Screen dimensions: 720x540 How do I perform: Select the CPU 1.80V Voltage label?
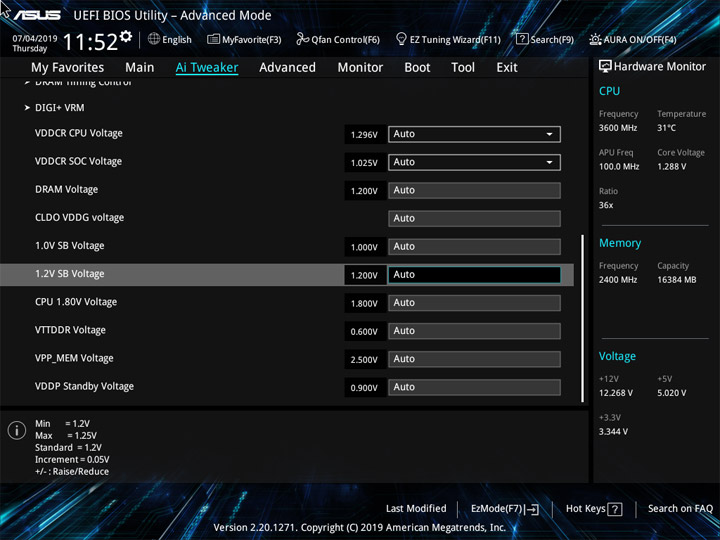coord(76,302)
